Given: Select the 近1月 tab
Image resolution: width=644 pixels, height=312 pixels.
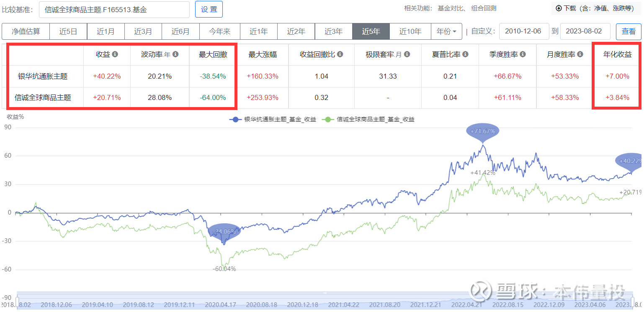Looking at the screenshot, I should click(x=106, y=31).
